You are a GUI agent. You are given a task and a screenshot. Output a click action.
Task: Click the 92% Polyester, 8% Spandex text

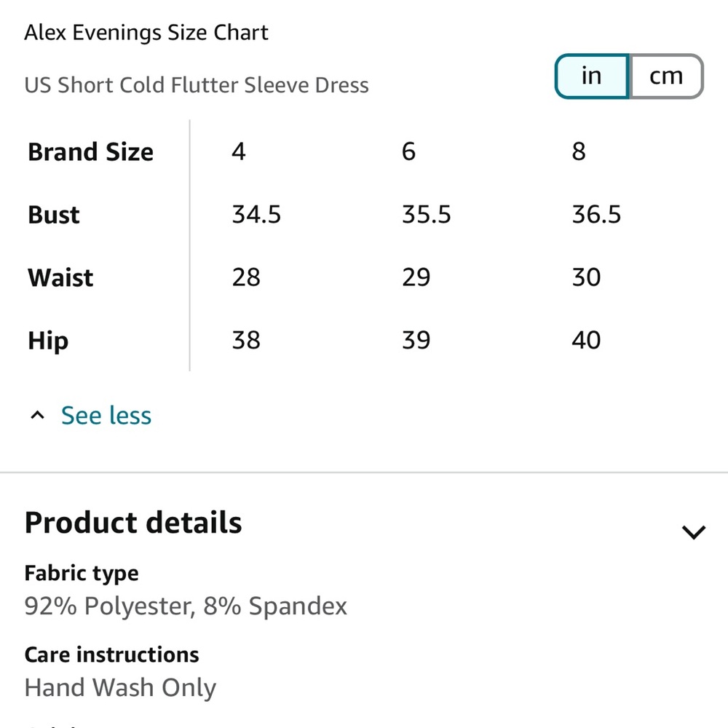pos(186,606)
